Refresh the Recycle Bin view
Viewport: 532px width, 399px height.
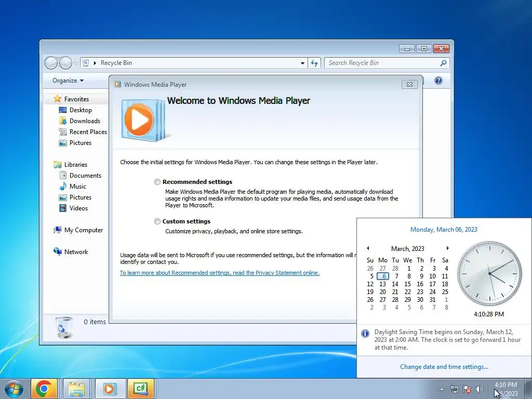click(314, 63)
